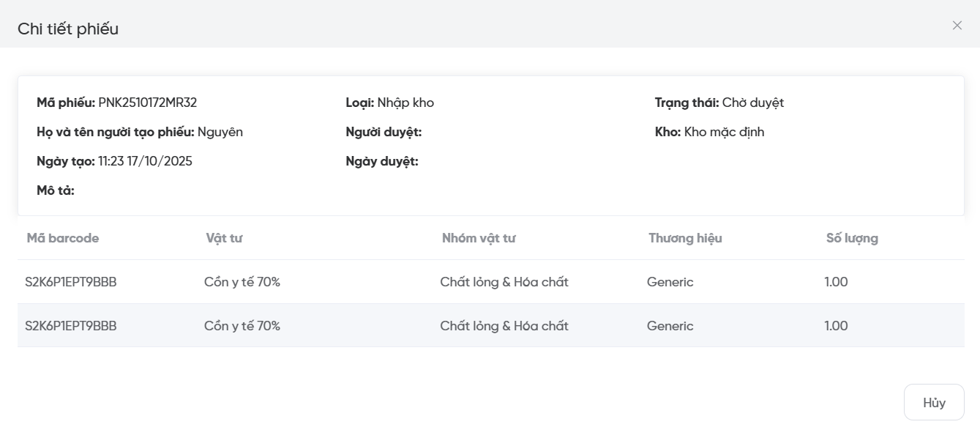Click the Nhập kho type value
Image resolution: width=980 pixels, height=438 pixels.
pos(405,103)
